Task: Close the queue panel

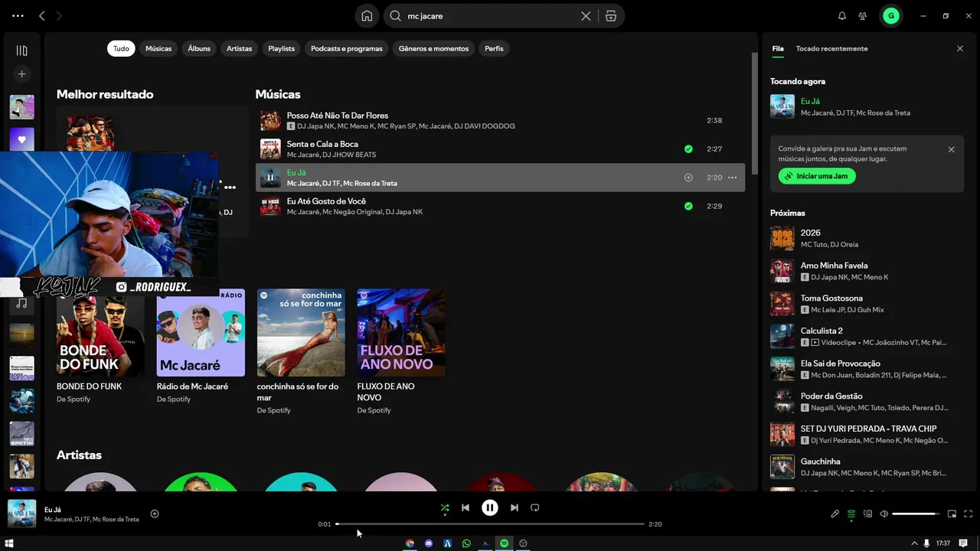Action: pos(960,49)
